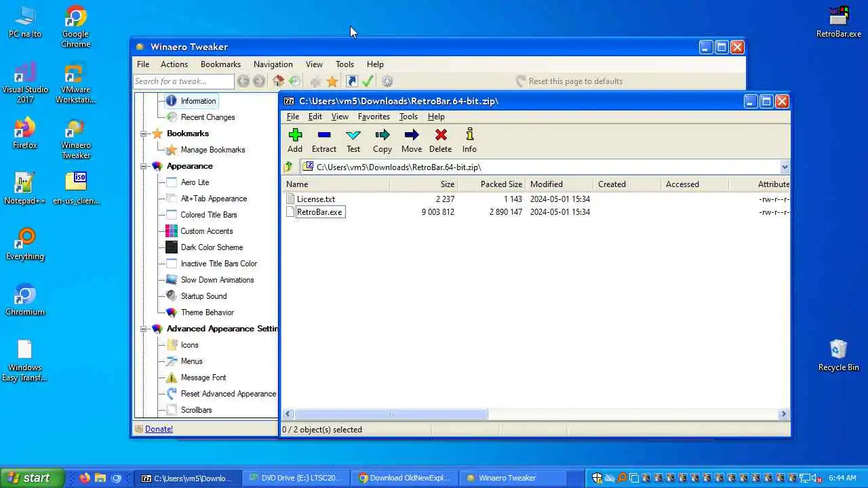
Task: Select the Visual Studio 2017 desktop icon
Action: tap(25, 83)
